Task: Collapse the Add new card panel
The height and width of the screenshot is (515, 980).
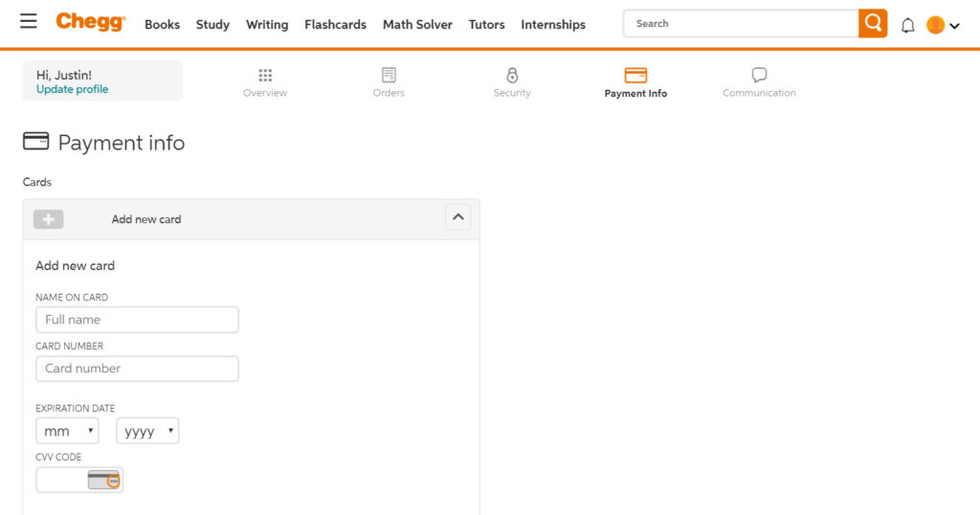Action: click(458, 217)
